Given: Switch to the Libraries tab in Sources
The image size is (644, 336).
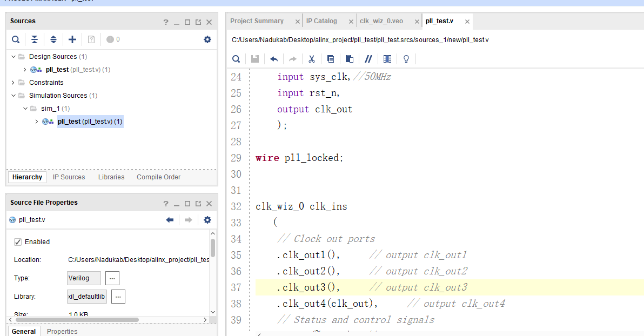Looking at the screenshot, I should point(111,177).
